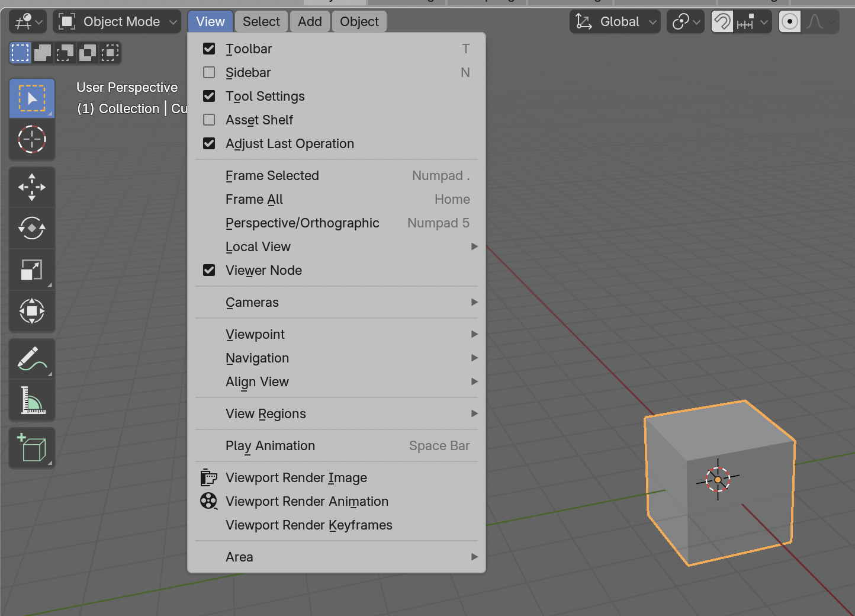Set selection mode to subtract
The width and height of the screenshot is (855, 616).
[x=65, y=53]
